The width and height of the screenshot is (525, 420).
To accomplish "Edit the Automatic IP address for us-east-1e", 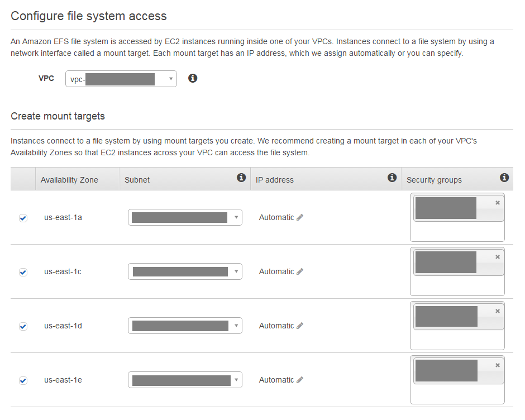I will click(x=300, y=380).
